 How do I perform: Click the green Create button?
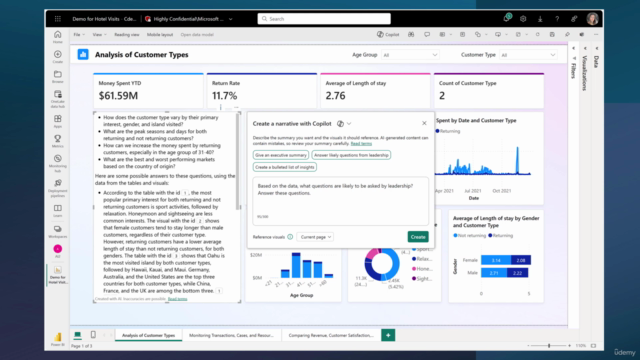click(418, 237)
